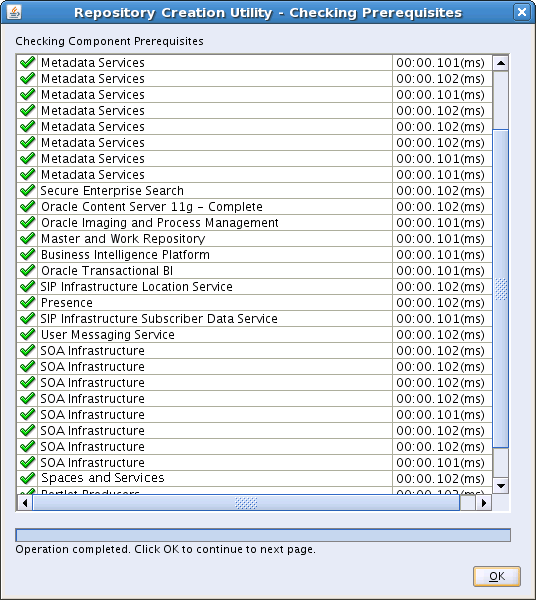
Task: Click the green checkmark beside Secure Enterprise Search
Action: pyautogui.click(x=28, y=190)
